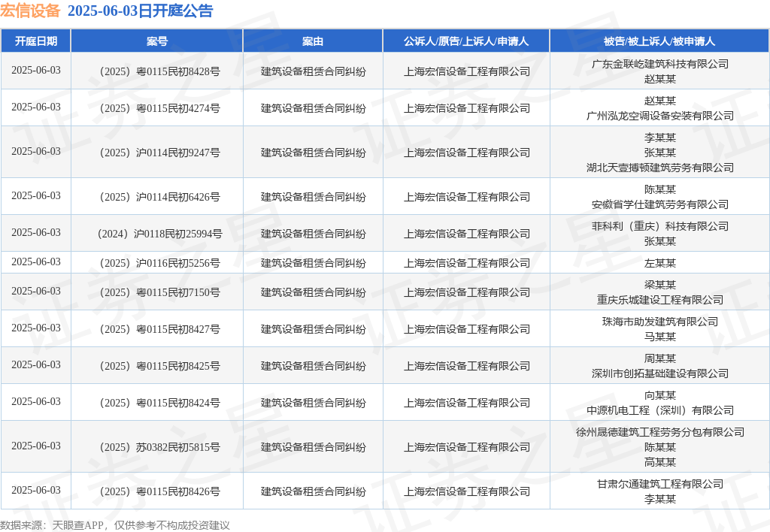Select the 被告/被上诉人/被申请人 column header
This screenshot has height=532, width=770.
(x=659, y=41)
